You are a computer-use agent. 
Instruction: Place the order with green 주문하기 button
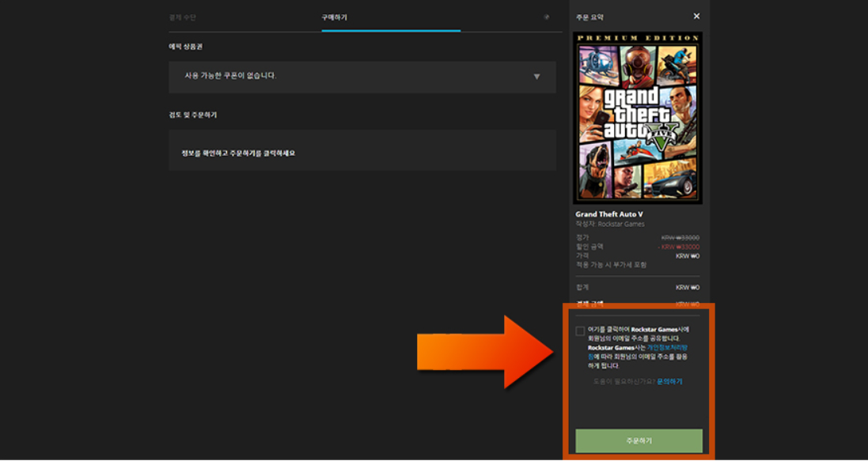639,441
